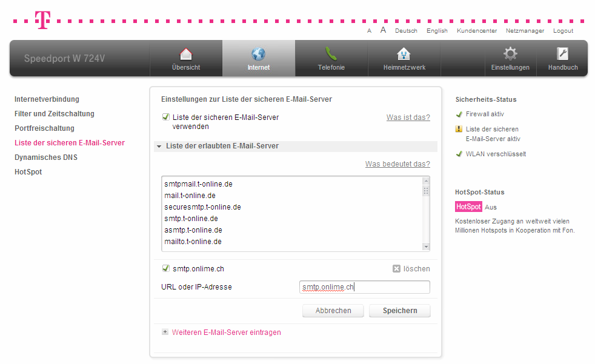Open the Was bedeutet das? help link
This screenshot has height=364, width=595.
click(x=397, y=164)
